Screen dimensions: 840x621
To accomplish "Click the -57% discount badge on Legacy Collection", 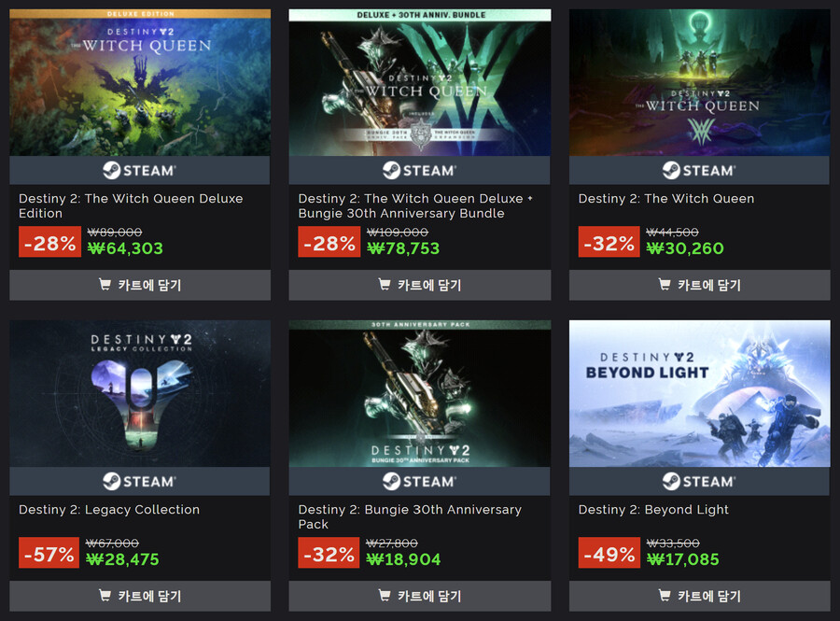I will (x=49, y=553).
